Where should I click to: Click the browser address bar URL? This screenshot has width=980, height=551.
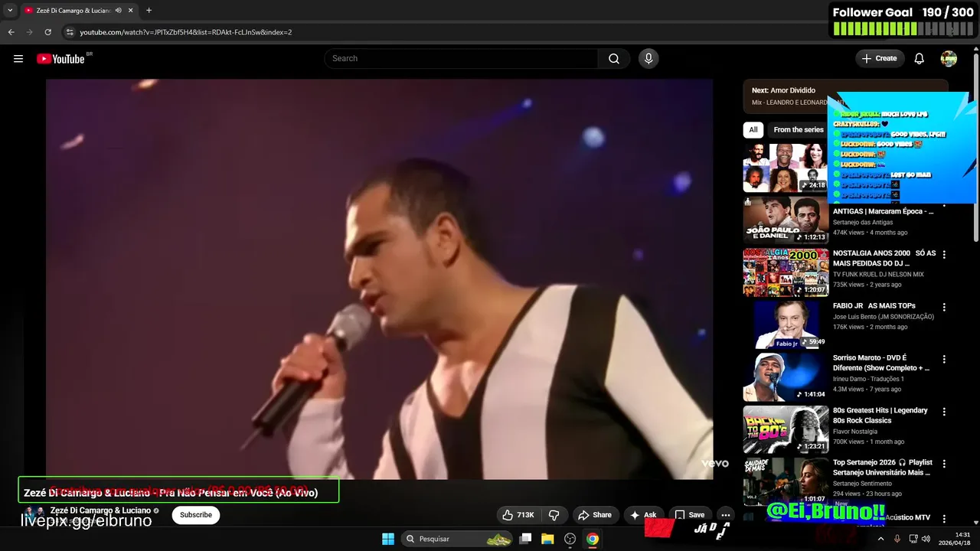pos(186,32)
